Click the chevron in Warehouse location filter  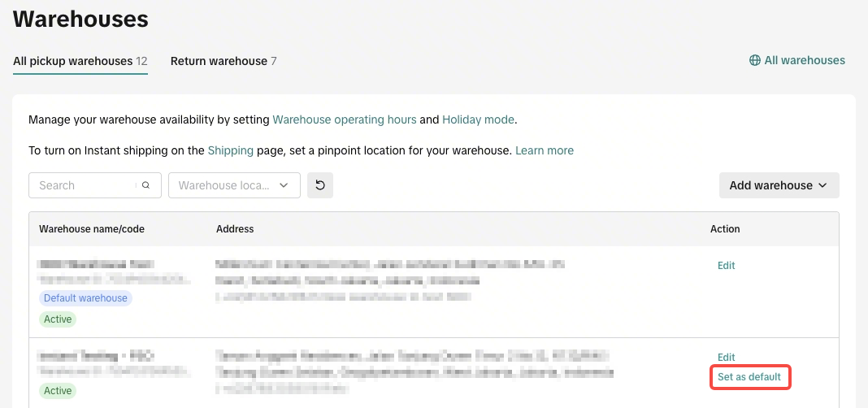[x=284, y=185]
